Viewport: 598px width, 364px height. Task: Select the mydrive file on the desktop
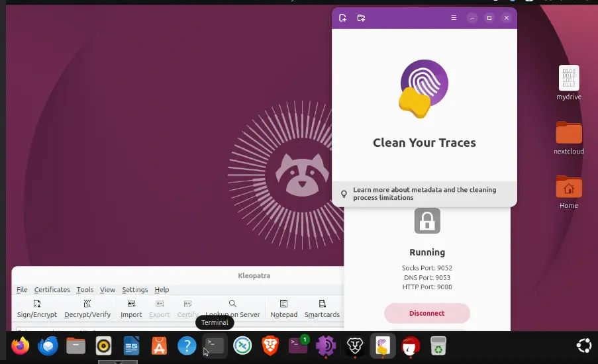[569, 83]
